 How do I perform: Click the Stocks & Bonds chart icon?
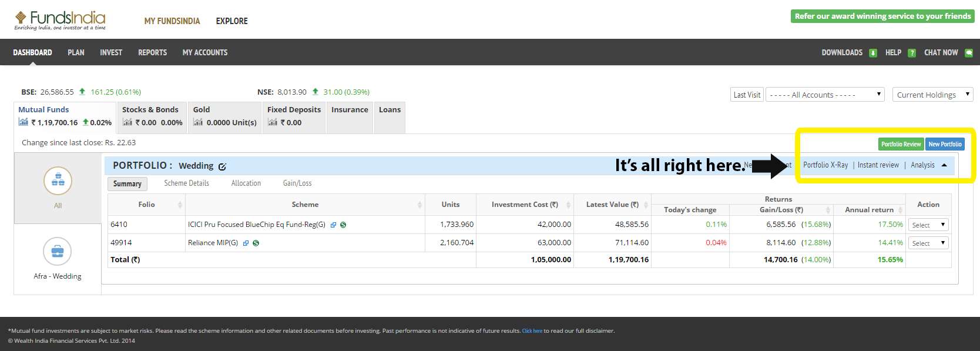[127, 122]
